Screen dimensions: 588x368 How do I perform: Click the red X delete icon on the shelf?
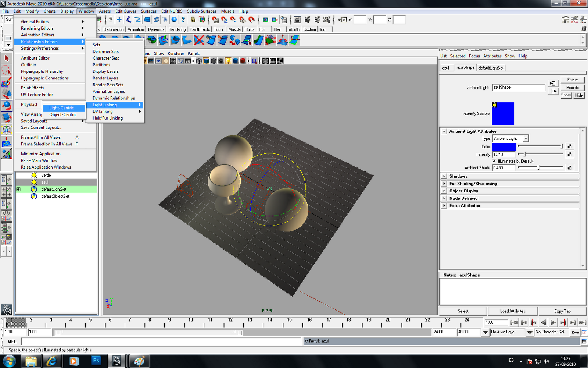[x=199, y=40]
